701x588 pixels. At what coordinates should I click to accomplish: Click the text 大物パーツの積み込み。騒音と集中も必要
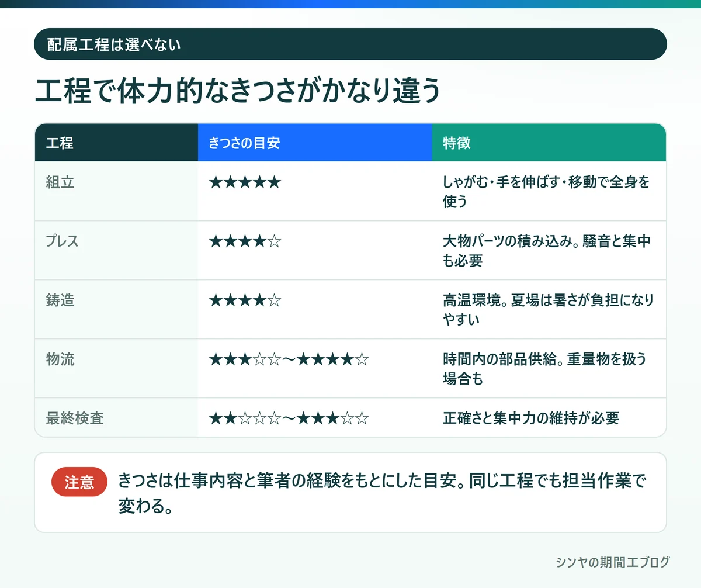(546, 251)
